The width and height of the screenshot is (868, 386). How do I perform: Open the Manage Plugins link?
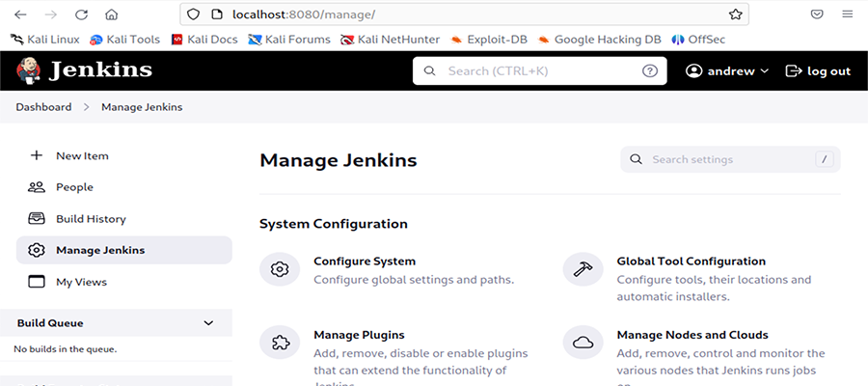click(x=359, y=335)
